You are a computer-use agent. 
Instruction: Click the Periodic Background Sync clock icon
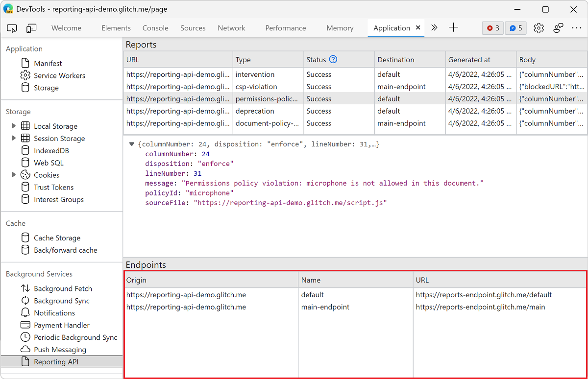(x=26, y=337)
